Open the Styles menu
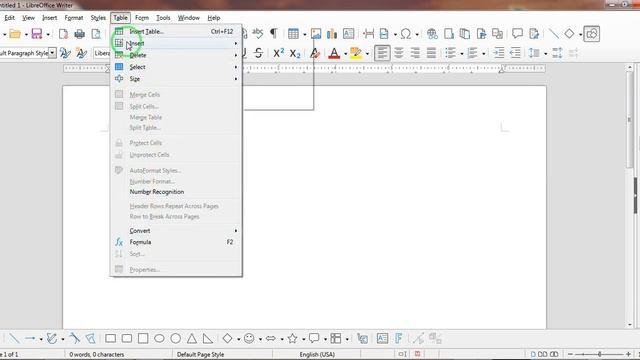The image size is (640, 360). pos(98,18)
